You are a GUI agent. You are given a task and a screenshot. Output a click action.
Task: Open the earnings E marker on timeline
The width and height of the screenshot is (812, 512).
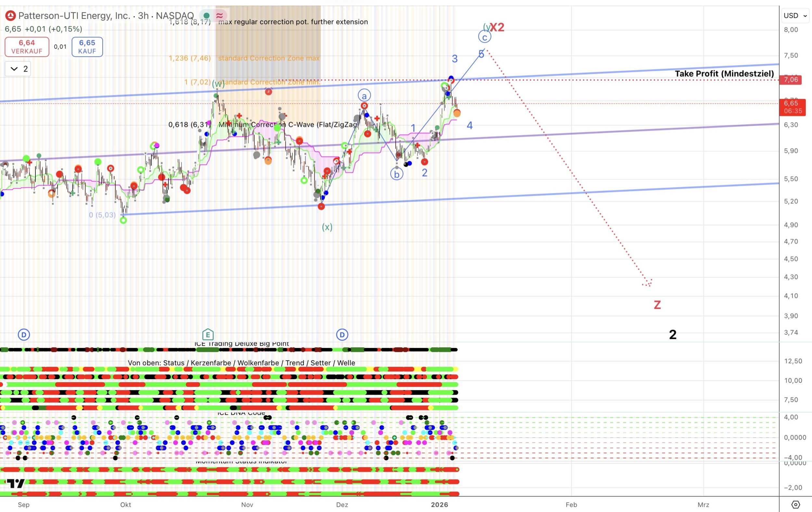(x=208, y=335)
